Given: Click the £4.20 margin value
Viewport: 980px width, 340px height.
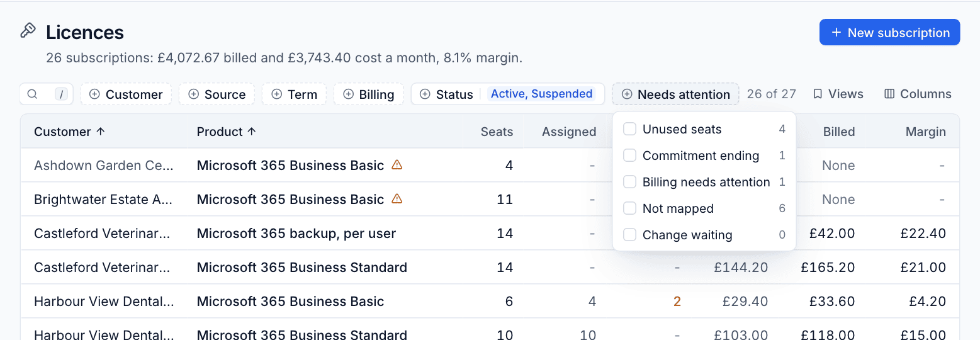Looking at the screenshot, I should point(927,301).
